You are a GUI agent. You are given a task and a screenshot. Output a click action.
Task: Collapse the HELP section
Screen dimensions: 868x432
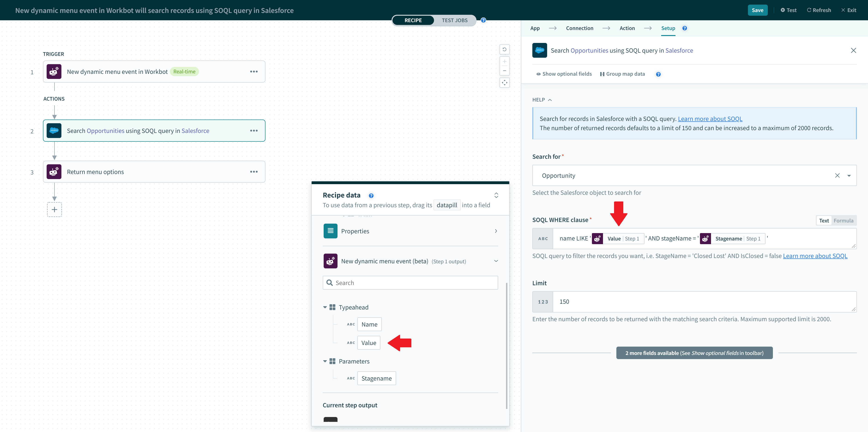550,100
